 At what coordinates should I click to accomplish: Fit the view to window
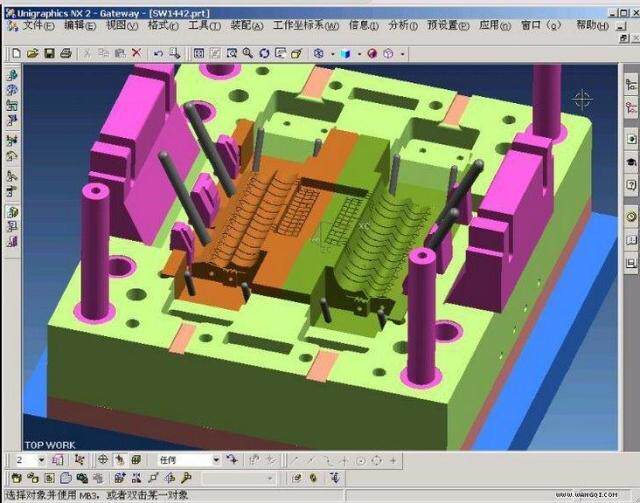pos(199,53)
